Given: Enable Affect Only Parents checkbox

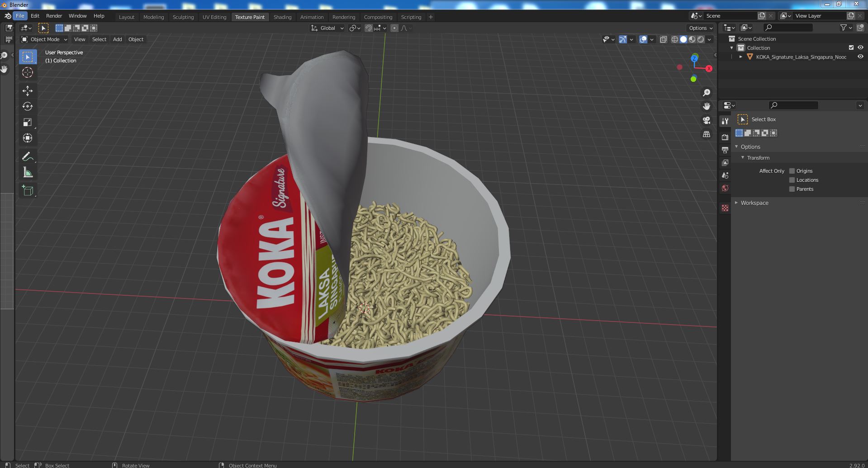Looking at the screenshot, I should pos(792,189).
